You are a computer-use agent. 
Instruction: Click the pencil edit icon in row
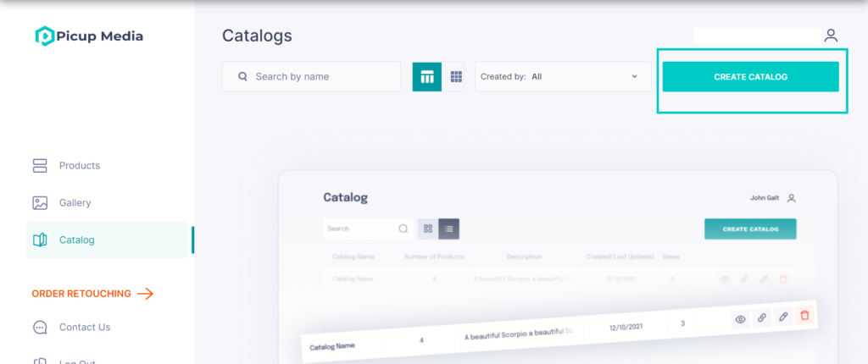click(x=782, y=317)
